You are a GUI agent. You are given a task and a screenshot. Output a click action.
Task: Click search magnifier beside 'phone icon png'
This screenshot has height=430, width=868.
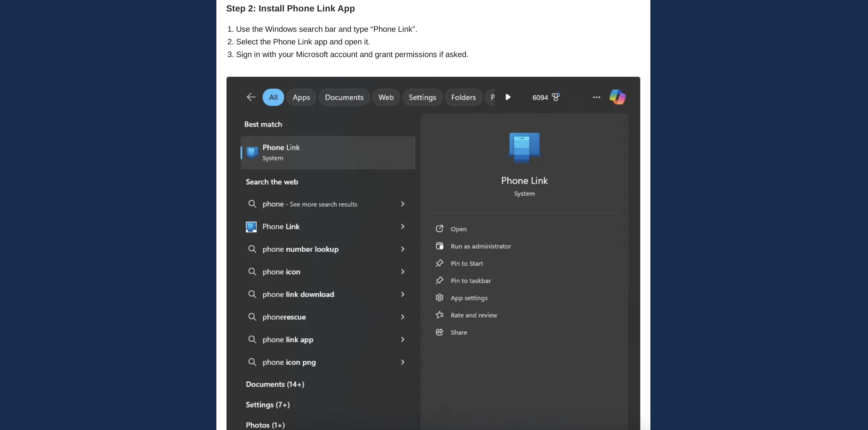pos(252,362)
